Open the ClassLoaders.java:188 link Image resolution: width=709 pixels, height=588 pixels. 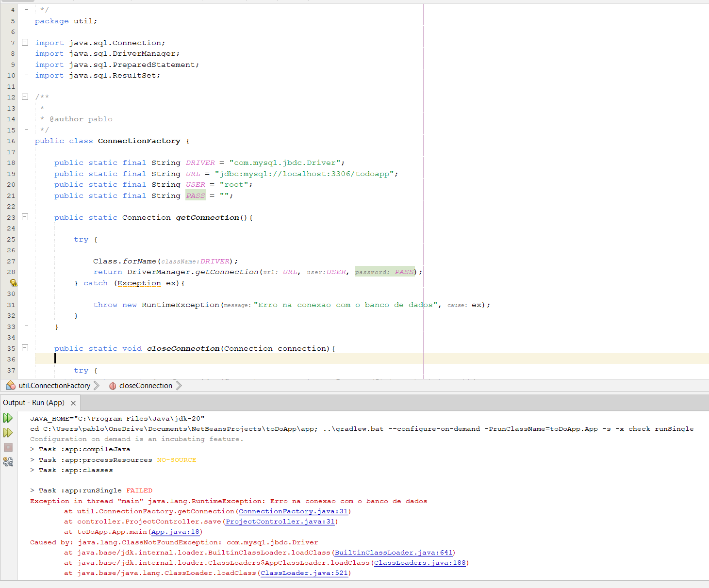click(x=420, y=563)
